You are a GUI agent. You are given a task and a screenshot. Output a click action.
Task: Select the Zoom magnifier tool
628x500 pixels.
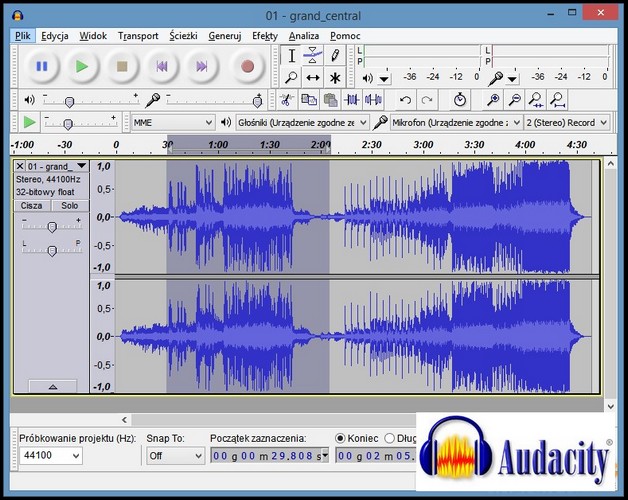(292, 77)
